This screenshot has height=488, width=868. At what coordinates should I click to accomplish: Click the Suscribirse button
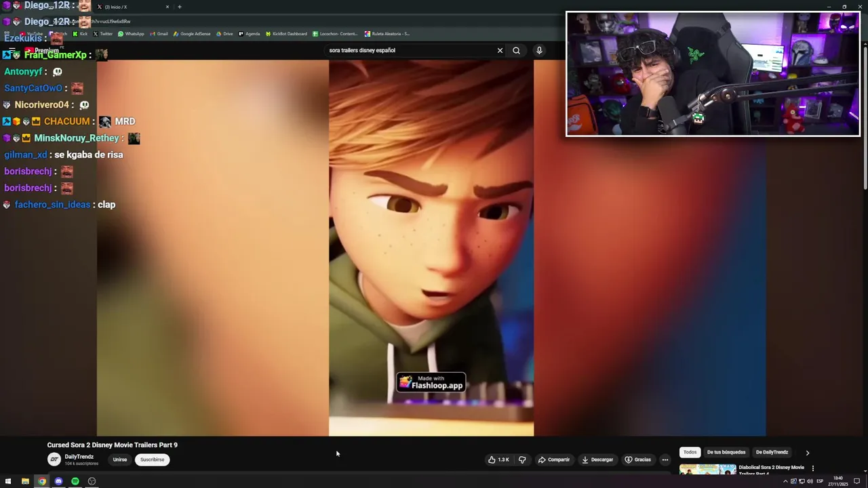coord(152,460)
